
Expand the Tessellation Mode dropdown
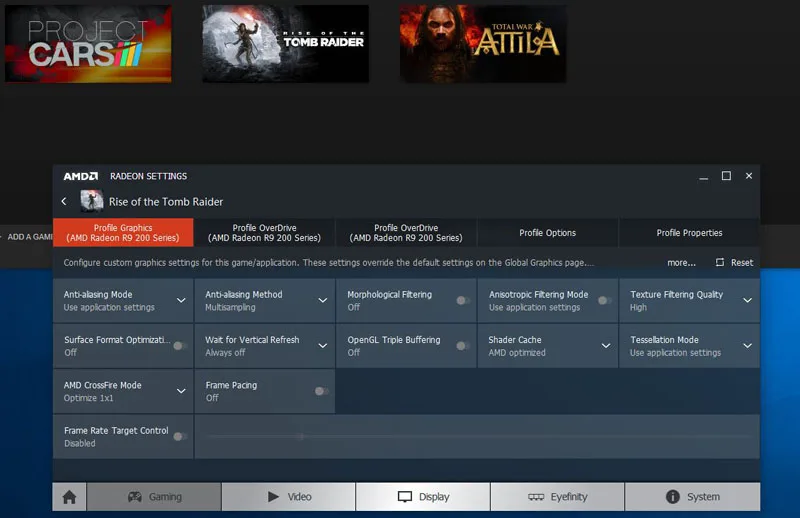tap(747, 346)
